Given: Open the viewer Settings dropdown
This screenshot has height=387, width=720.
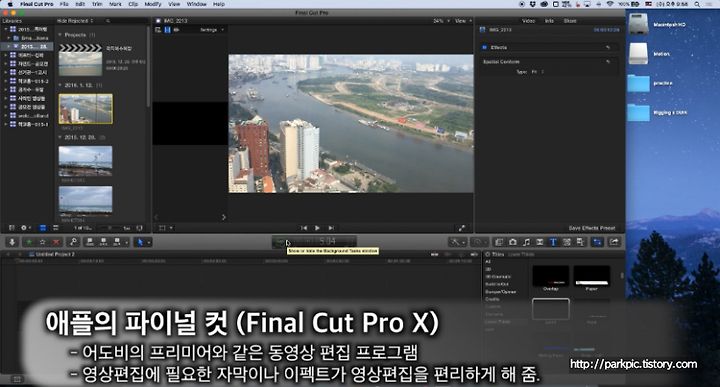Looking at the screenshot, I should [x=212, y=30].
